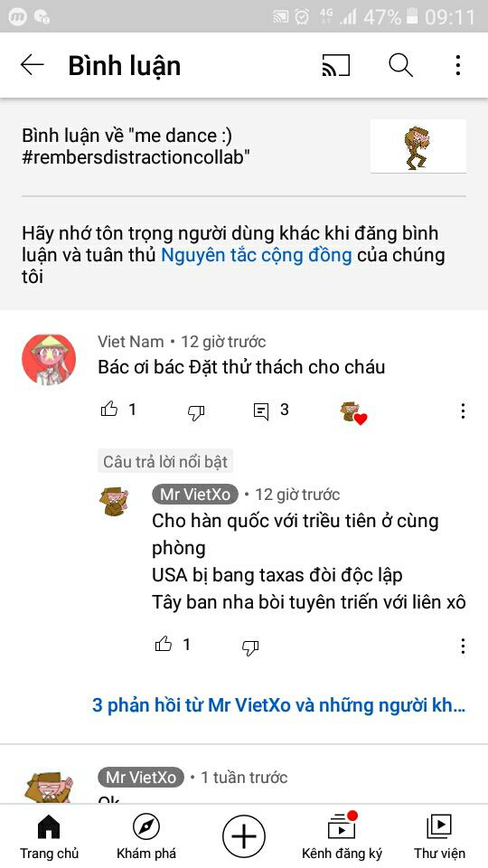
Task: Like the Viet Nam comment
Action: tap(109, 410)
